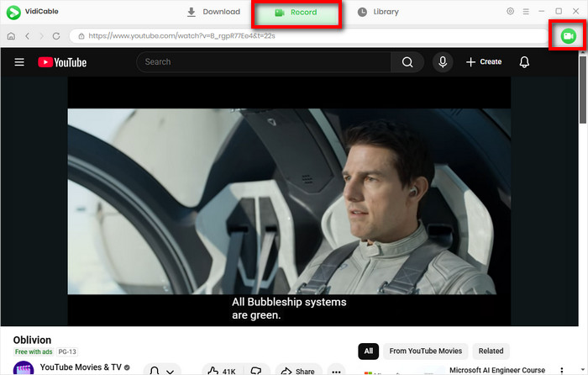
Task: Open Microsoft AI Engineer Course ad
Action: coord(497,370)
